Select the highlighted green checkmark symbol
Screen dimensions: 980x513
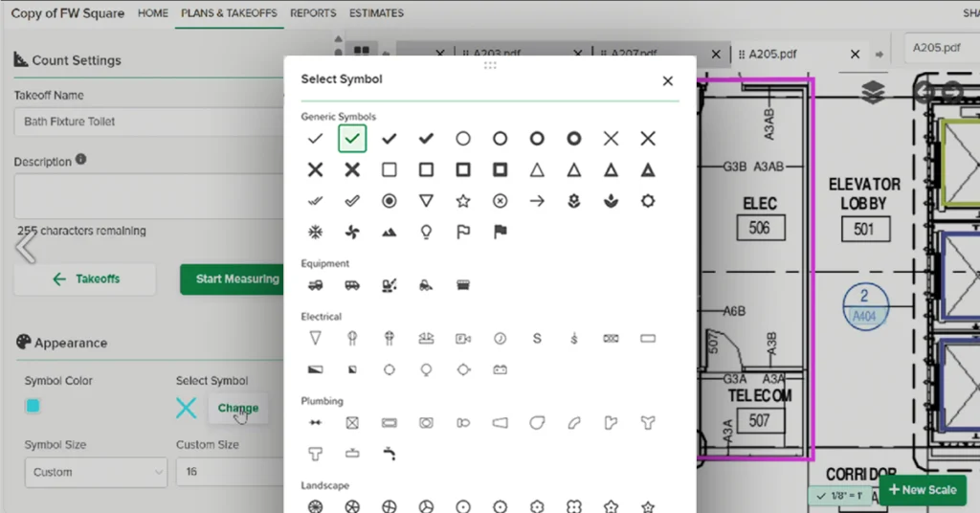click(352, 139)
